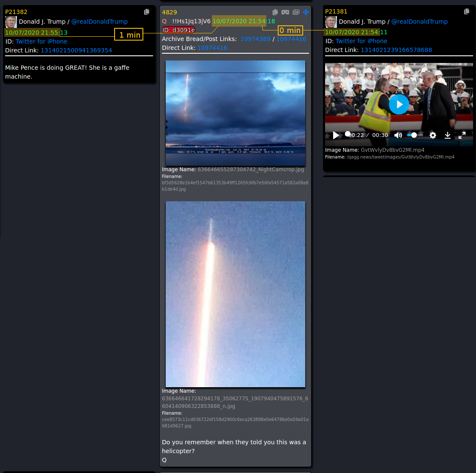Click timestamp 10/07/2020 21:54:18
This screenshot has height=473, width=476.
pos(243,21)
